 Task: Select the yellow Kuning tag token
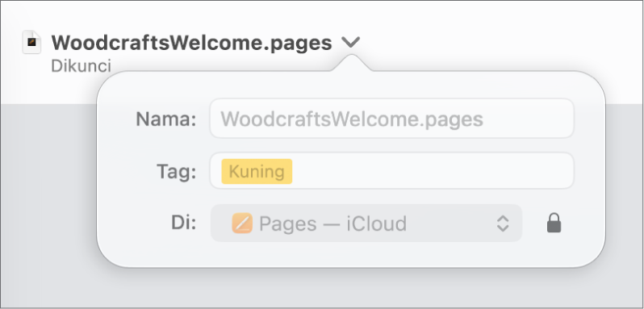(x=257, y=172)
